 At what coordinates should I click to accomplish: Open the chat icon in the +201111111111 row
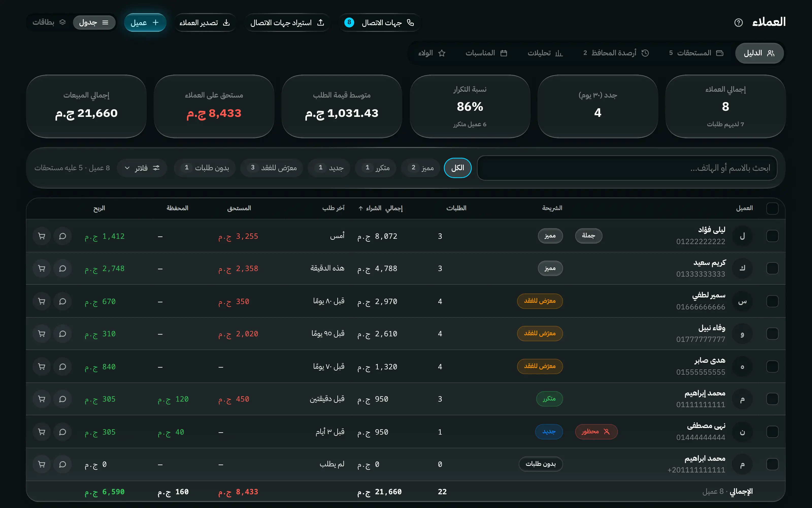click(x=62, y=464)
